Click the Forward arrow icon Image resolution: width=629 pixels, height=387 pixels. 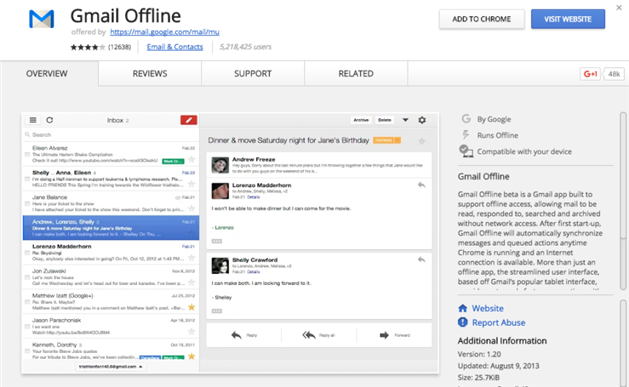click(x=384, y=335)
